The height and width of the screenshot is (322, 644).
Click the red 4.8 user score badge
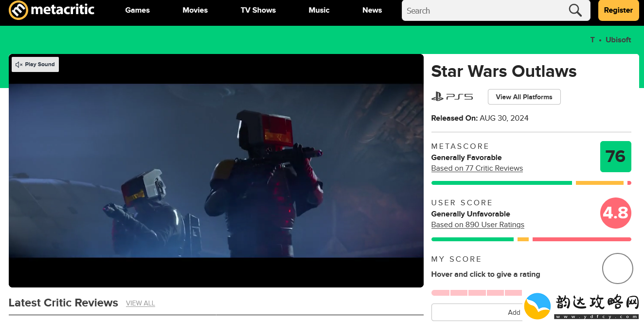616,213
